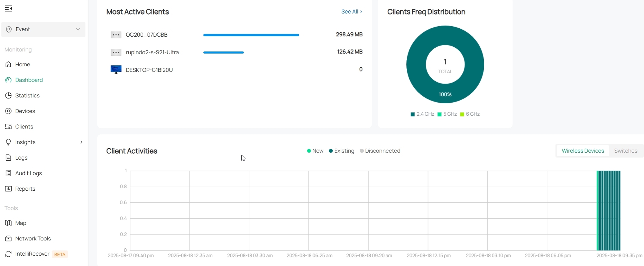The image size is (644, 266).
Task: Toggle Disconnected series in legend
Action: point(380,151)
